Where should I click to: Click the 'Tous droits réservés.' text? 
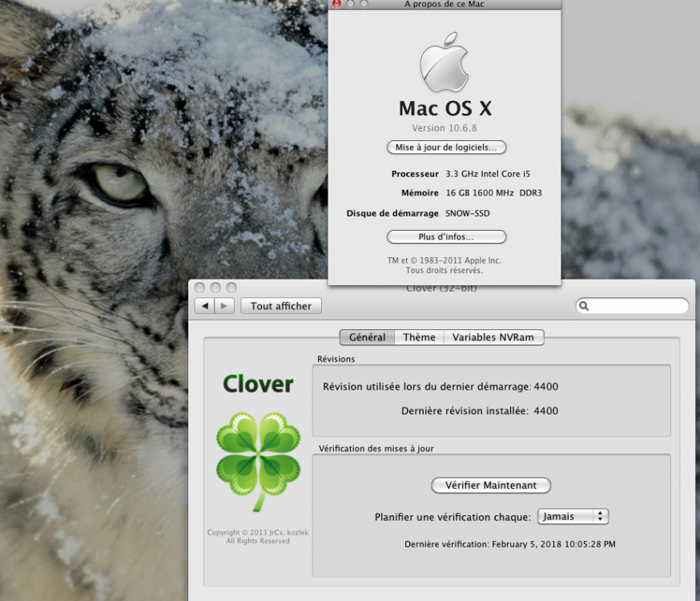click(x=445, y=270)
